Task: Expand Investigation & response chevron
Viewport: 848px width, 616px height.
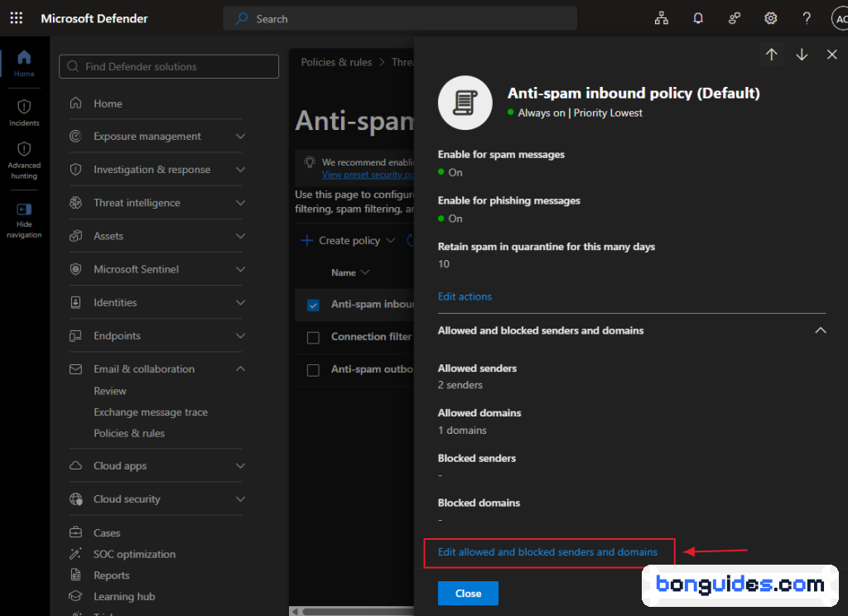Action: tap(241, 169)
